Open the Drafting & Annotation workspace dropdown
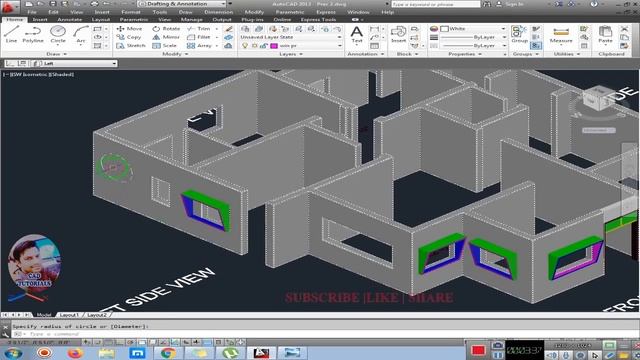The image size is (640, 360). [x=182, y=4]
